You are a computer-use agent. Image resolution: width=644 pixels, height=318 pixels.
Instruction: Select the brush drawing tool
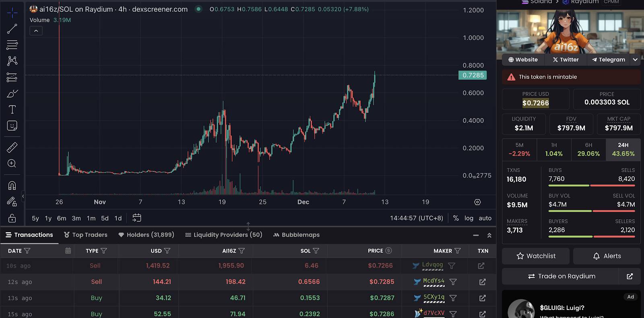pos(12,94)
